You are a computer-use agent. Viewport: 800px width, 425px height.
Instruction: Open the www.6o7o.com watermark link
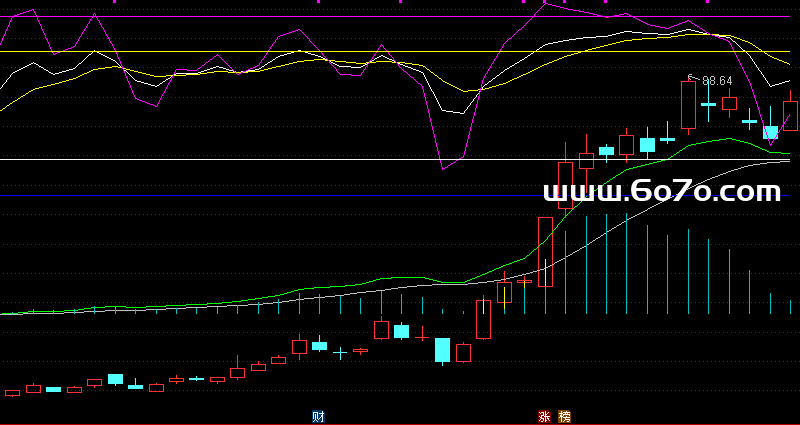pos(661,191)
